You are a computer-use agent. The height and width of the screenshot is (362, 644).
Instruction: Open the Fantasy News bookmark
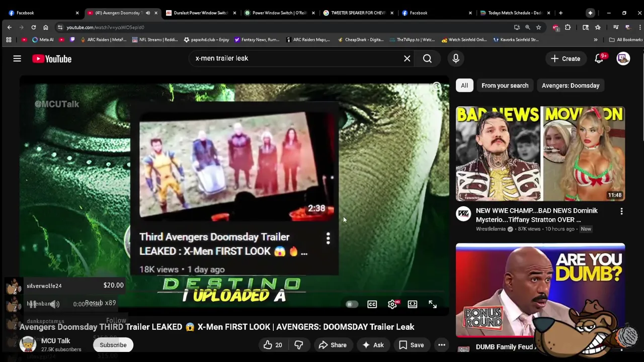click(x=257, y=40)
